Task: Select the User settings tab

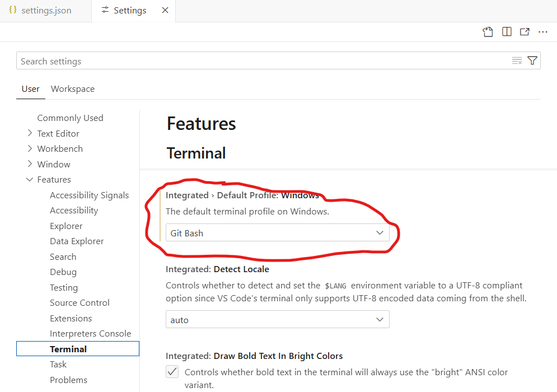Action: [x=31, y=89]
